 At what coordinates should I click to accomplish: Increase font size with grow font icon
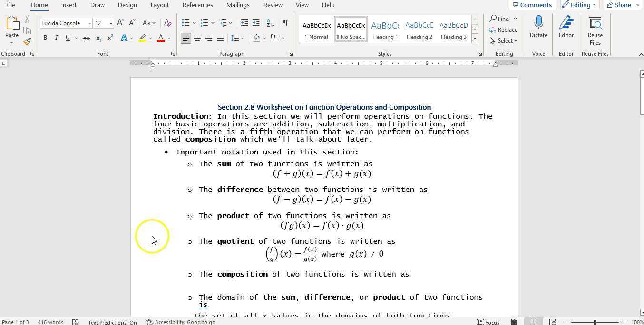click(x=120, y=23)
